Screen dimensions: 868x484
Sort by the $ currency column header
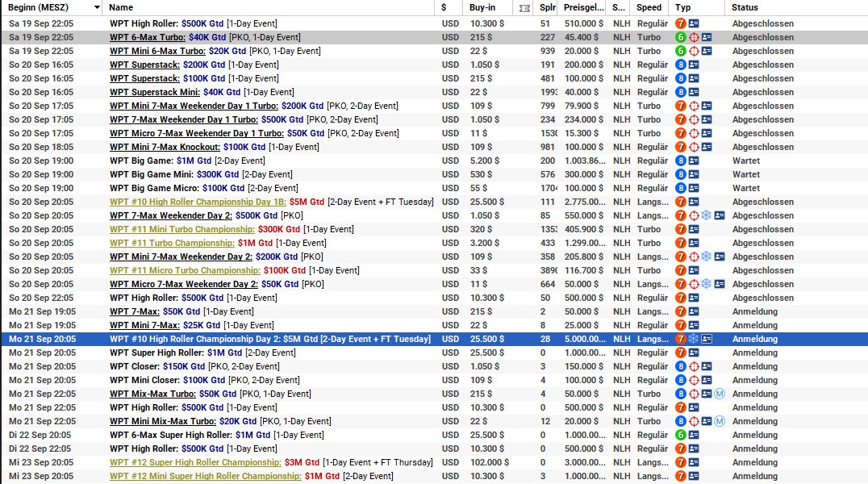[444, 8]
